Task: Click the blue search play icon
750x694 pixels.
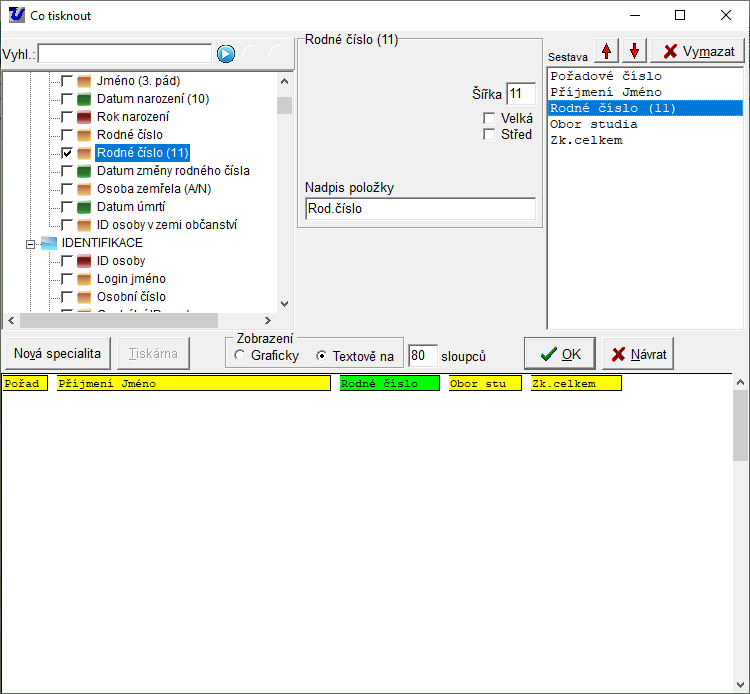Action: [x=226, y=53]
